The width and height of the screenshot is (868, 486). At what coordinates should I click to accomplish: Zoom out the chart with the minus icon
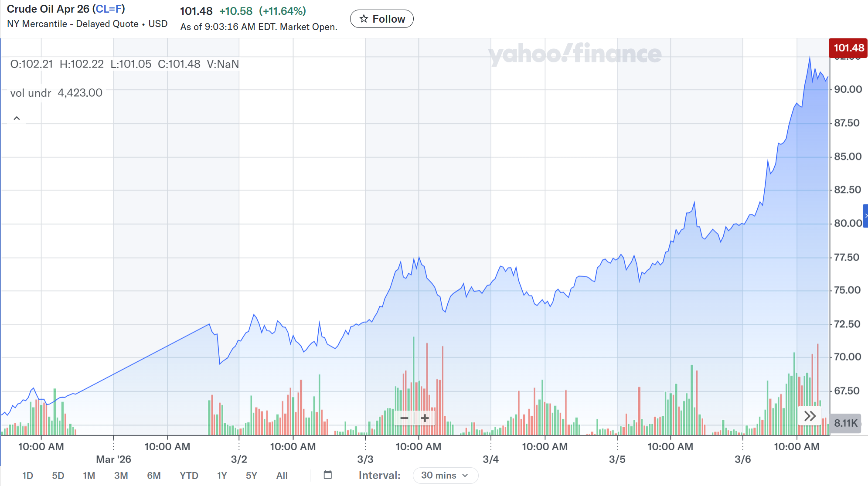pos(404,418)
